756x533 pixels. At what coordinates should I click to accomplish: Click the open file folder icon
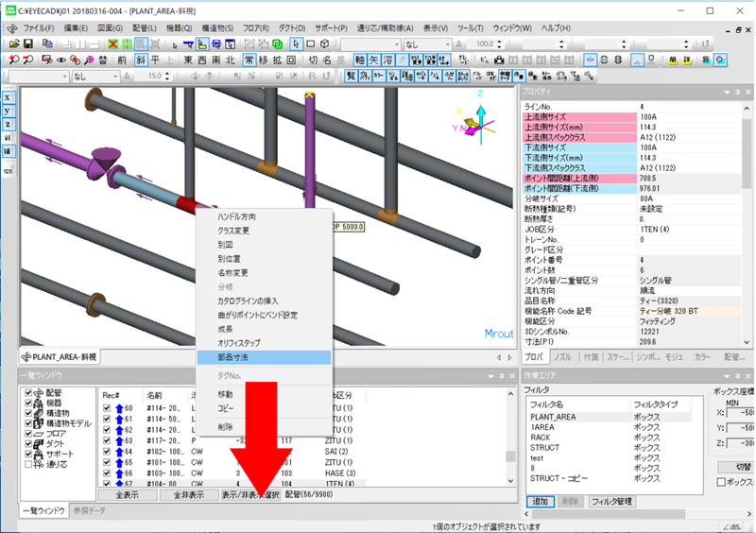pos(12,43)
